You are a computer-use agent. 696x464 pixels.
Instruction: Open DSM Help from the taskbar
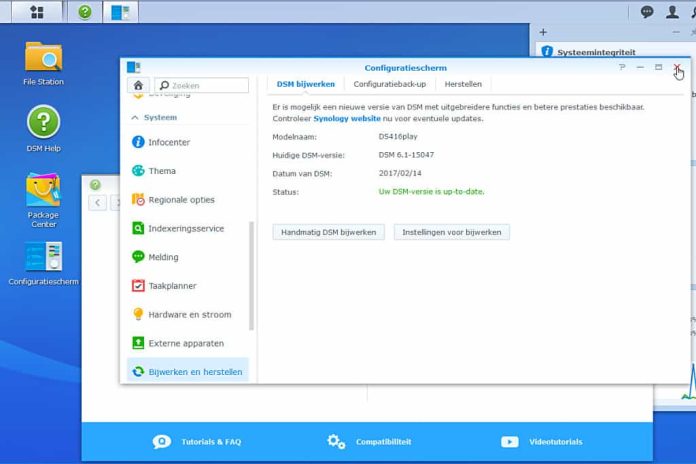click(85, 12)
